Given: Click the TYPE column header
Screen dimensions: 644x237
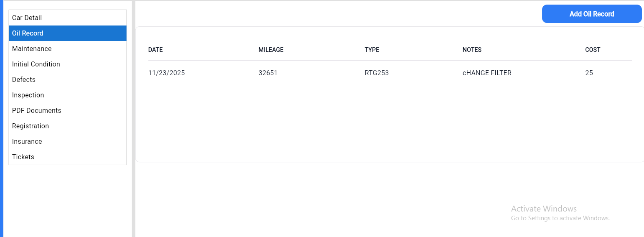Looking at the screenshot, I should [372, 50].
